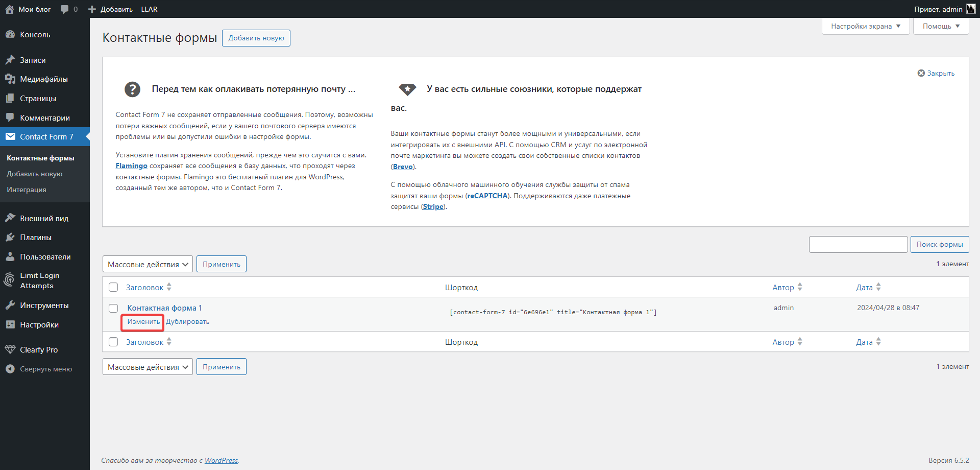Click the Консоль dashboard icon
This screenshot has width=980, height=470.
(10, 34)
